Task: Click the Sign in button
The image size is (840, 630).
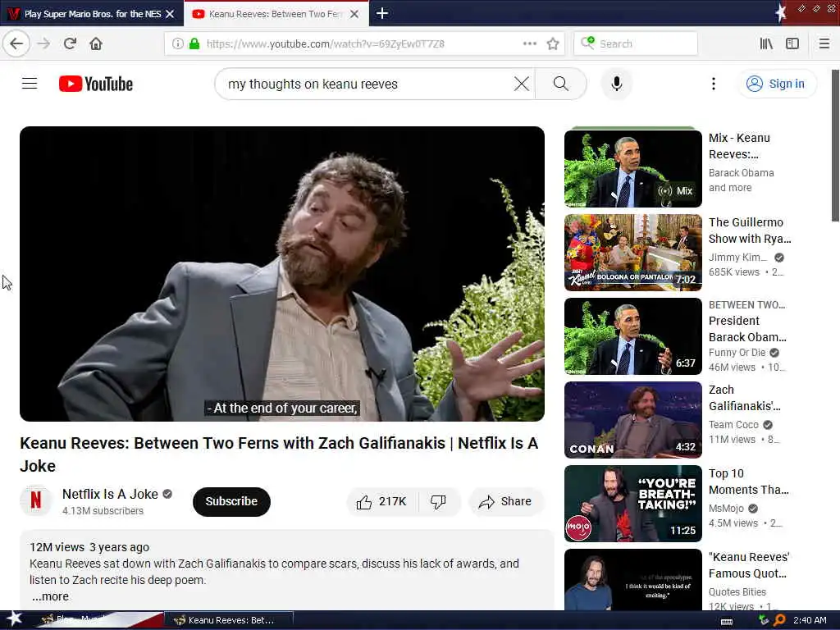Action: coord(778,84)
